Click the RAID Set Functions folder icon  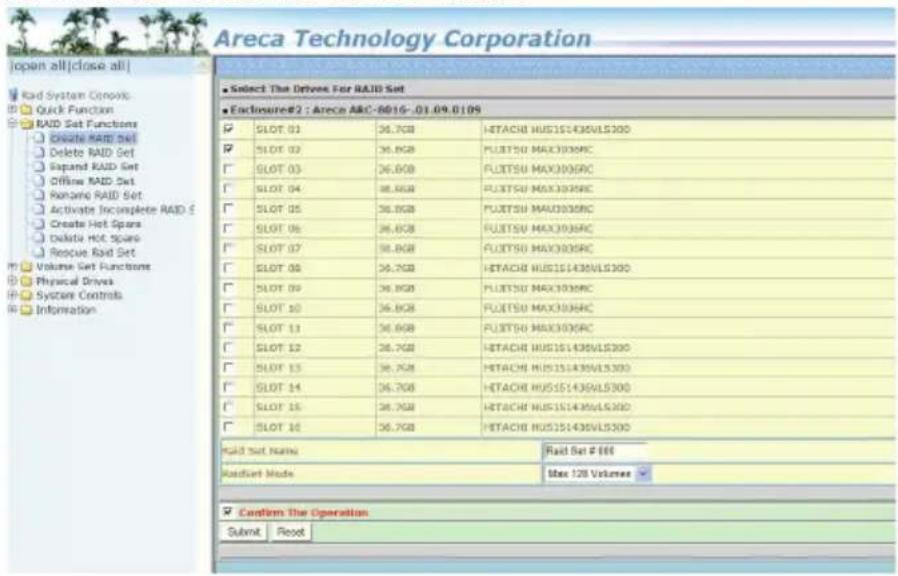26,124
